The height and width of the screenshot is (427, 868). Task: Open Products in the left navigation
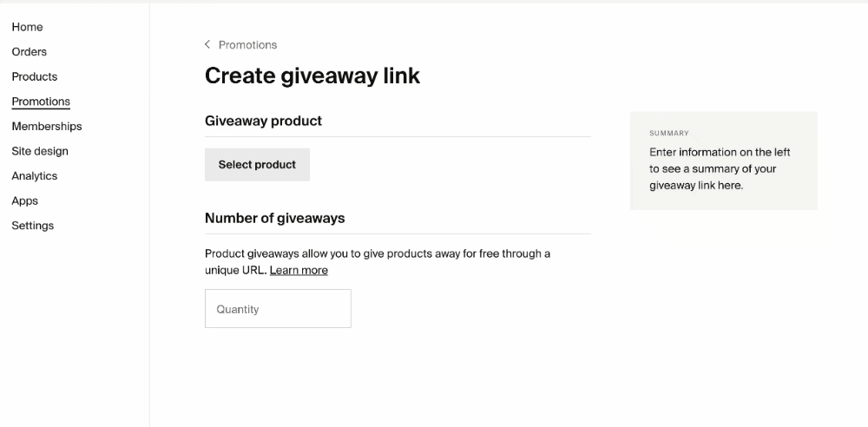[35, 77]
